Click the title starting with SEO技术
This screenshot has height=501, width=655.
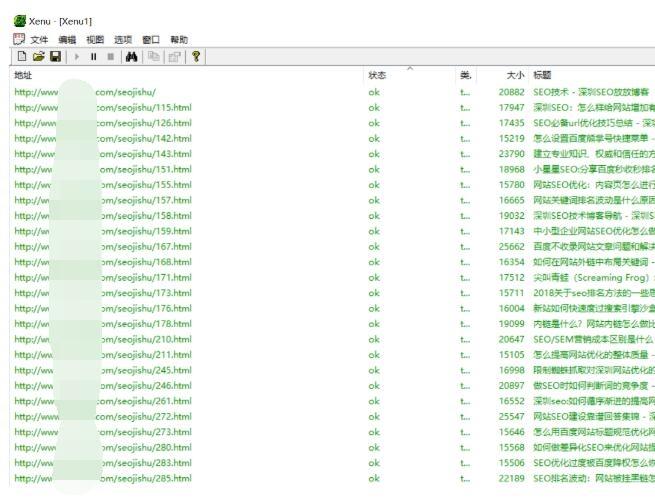(x=591, y=92)
